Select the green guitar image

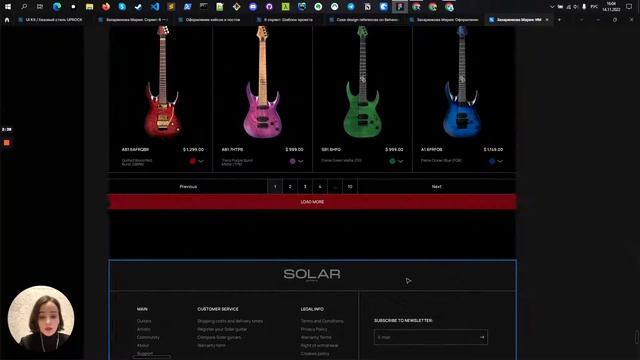(362, 82)
